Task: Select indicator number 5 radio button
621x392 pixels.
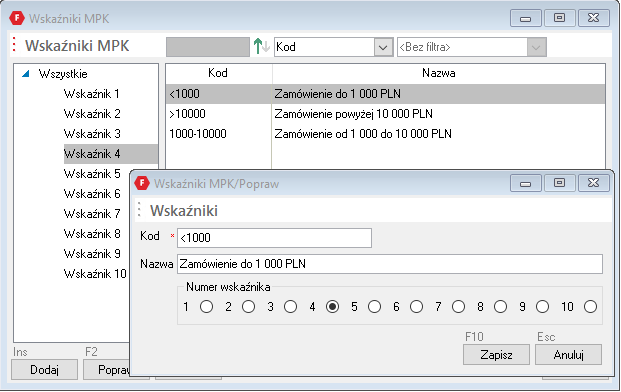Action: click(x=374, y=306)
